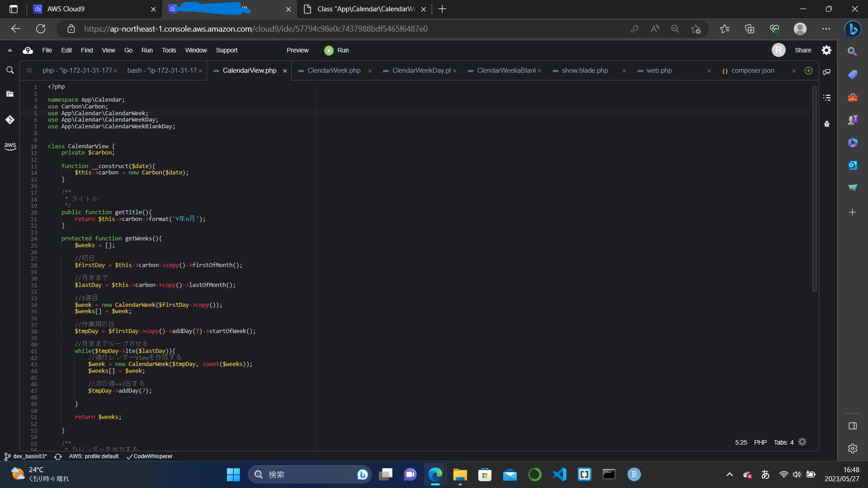Click the Visual Studio Code taskbar icon
868x488 pixels.
coord(560,474)
